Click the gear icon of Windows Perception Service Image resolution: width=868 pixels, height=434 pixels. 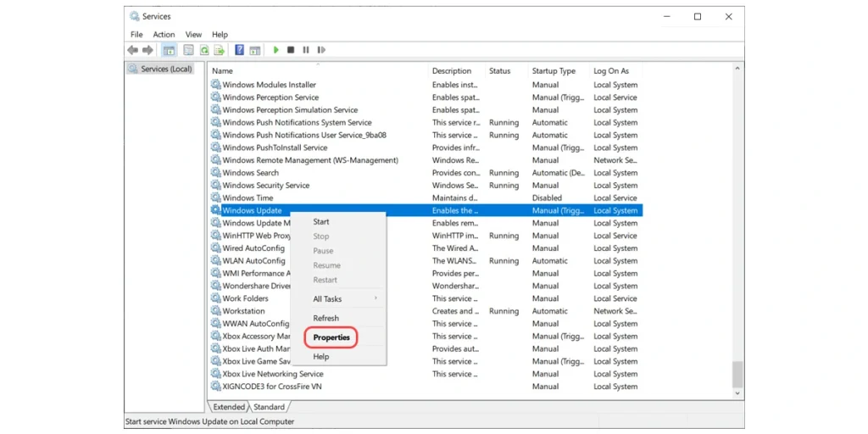point(216,97)
